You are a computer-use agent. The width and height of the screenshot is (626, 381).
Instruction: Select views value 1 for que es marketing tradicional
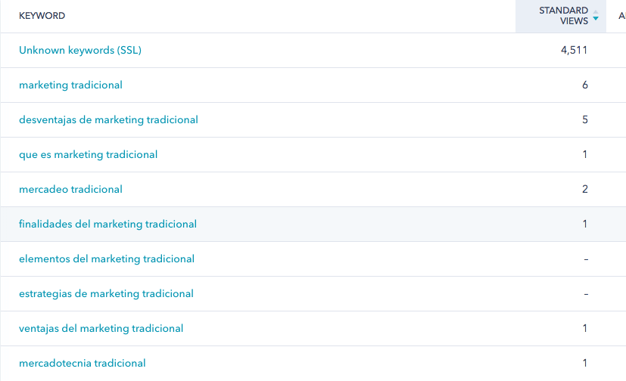[x=585, y=155]
